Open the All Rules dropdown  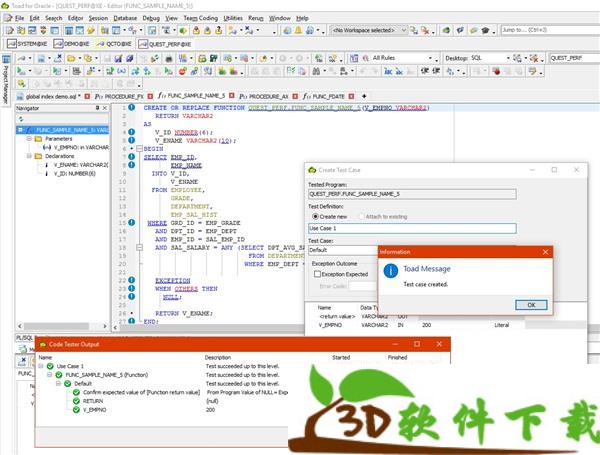(430, 59)
